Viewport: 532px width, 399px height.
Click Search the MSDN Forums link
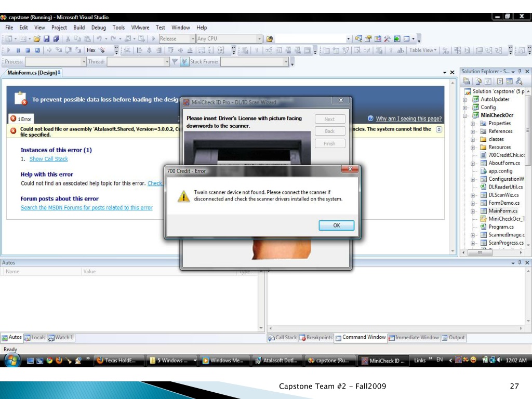point(87,207)
